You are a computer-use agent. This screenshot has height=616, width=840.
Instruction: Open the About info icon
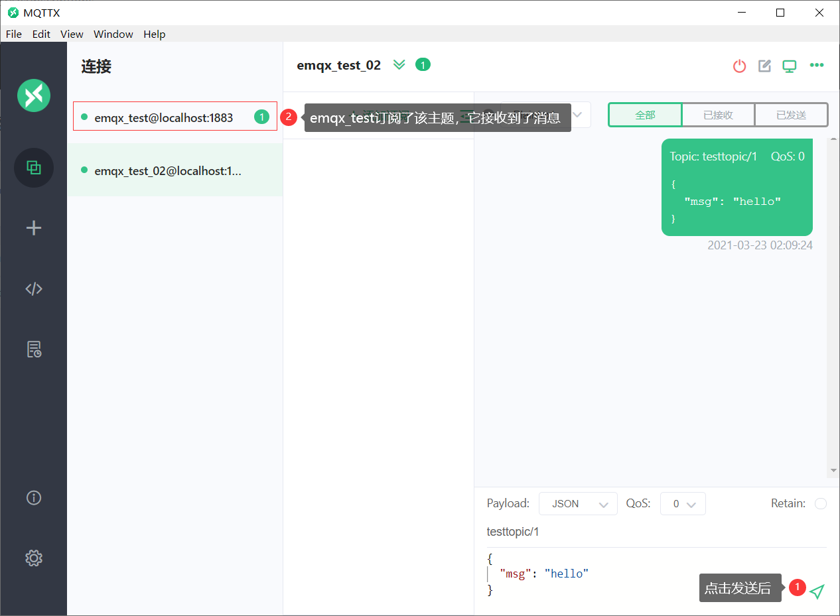34,497
